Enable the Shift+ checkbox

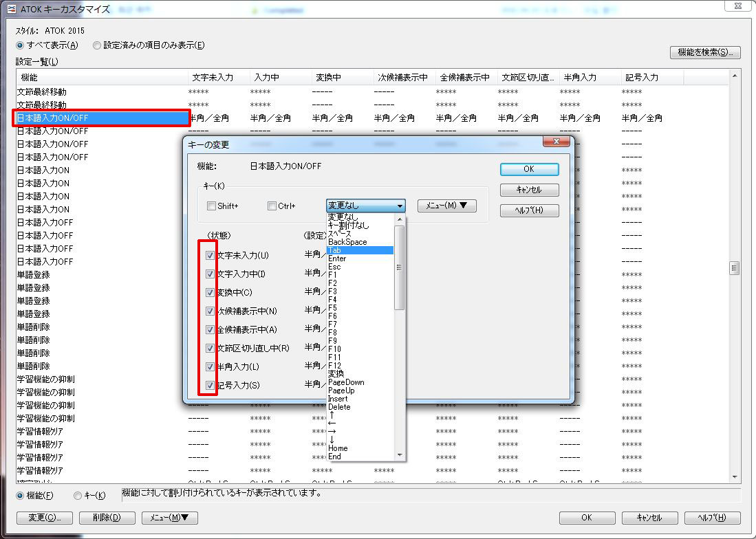pos(211,206)
